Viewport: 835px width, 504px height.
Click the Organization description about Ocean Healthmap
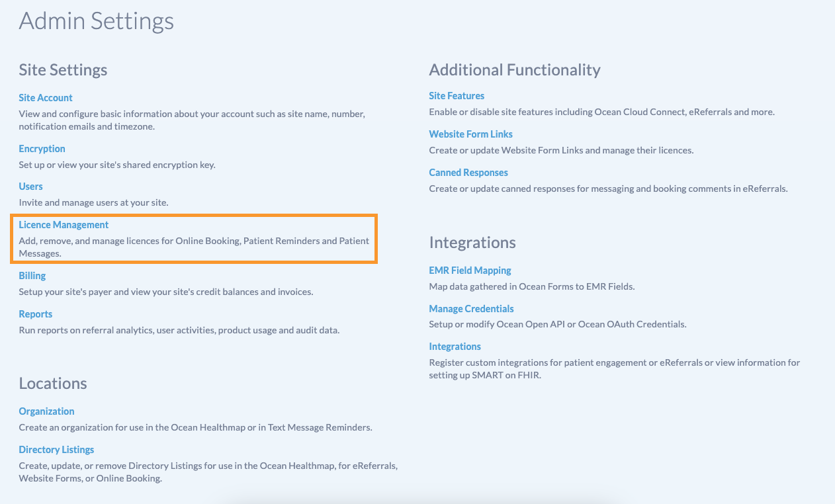[x=196, y=427]
